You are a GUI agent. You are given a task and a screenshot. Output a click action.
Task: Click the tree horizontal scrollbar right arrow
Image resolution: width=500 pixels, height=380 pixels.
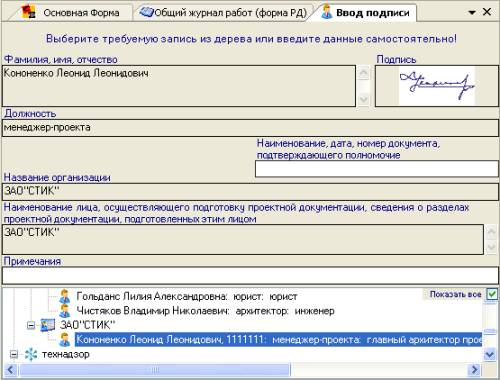tap(474, 370)
